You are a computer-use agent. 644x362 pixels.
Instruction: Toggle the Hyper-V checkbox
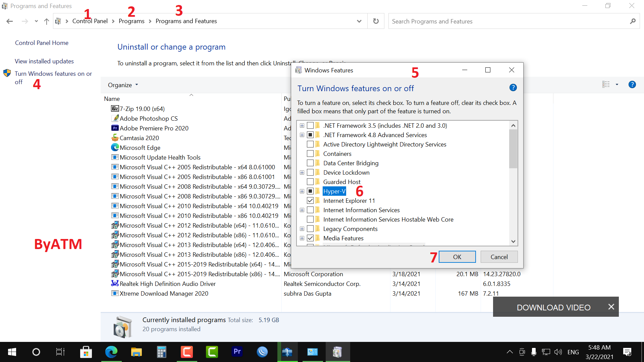[310, 191]
